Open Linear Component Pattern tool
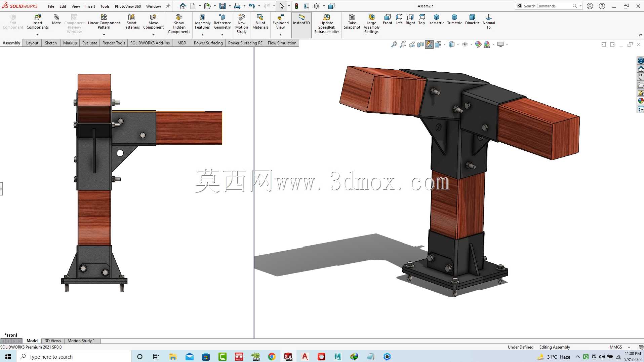644x362 pixels. 104,22
